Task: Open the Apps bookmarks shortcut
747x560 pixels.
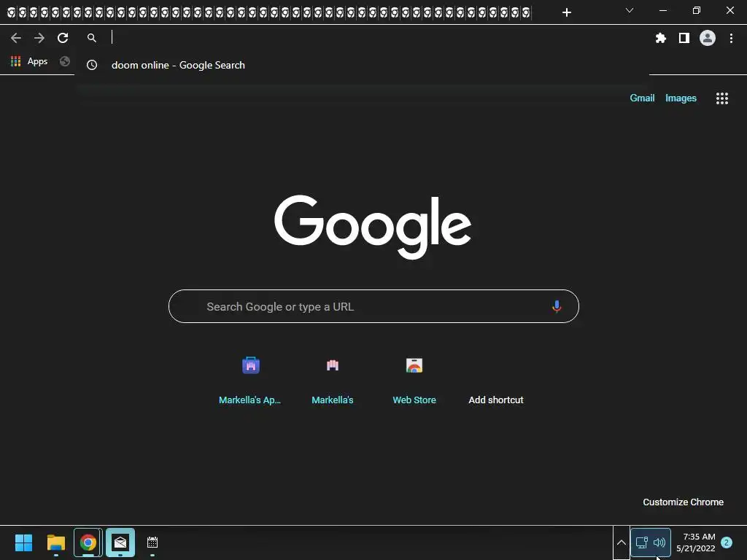Action: pos(29,61)
